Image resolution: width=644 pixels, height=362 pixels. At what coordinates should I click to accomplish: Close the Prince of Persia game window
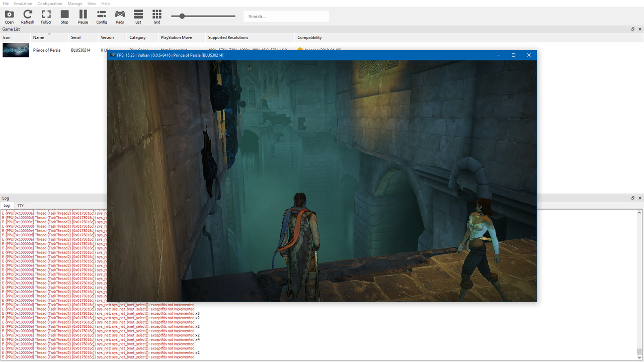[529, 55]
